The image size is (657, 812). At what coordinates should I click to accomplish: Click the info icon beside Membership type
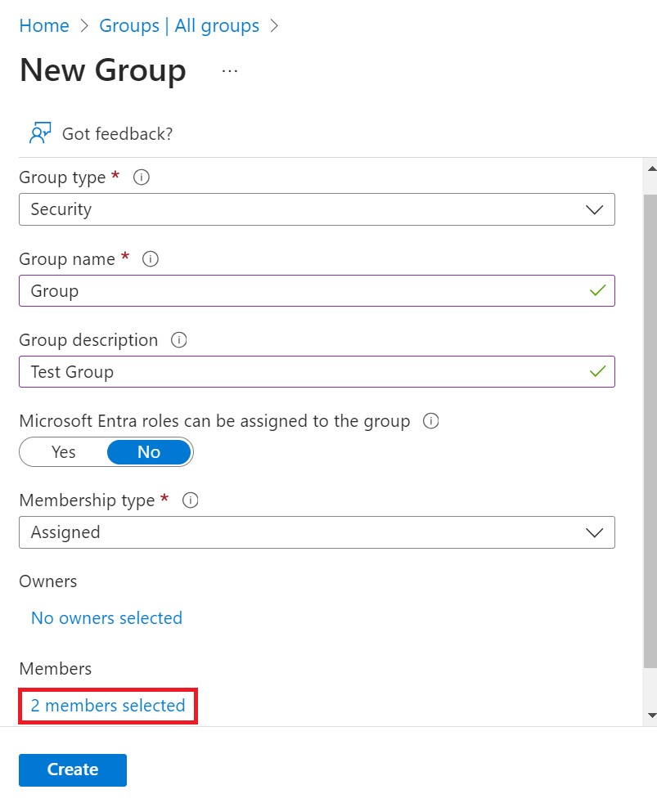[x=190, y=500]
